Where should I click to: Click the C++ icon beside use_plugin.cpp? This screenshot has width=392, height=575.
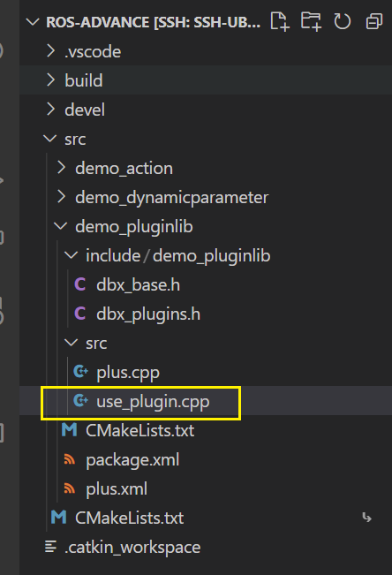80,400
